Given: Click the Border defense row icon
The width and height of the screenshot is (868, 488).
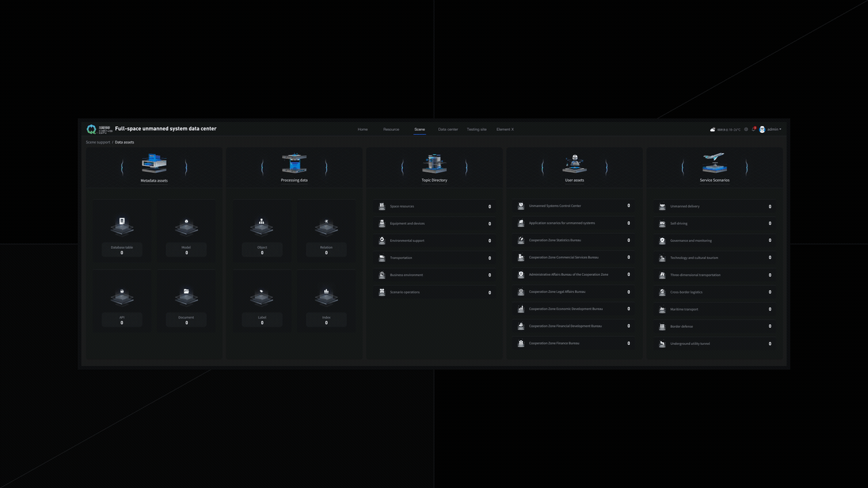Looking at the screenshot, I should 663,327.
